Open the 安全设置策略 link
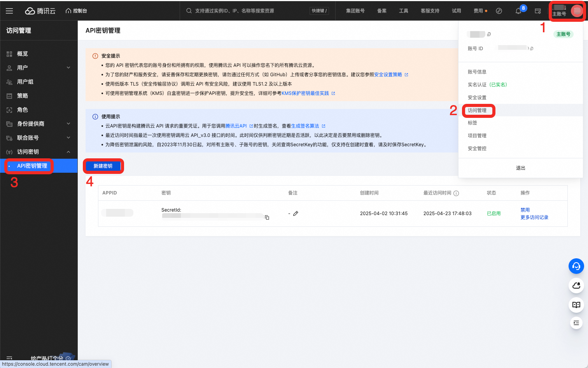 388,75
